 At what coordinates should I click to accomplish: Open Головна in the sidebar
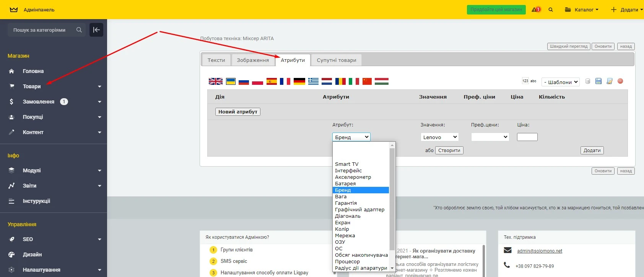(x=54, y=71)
